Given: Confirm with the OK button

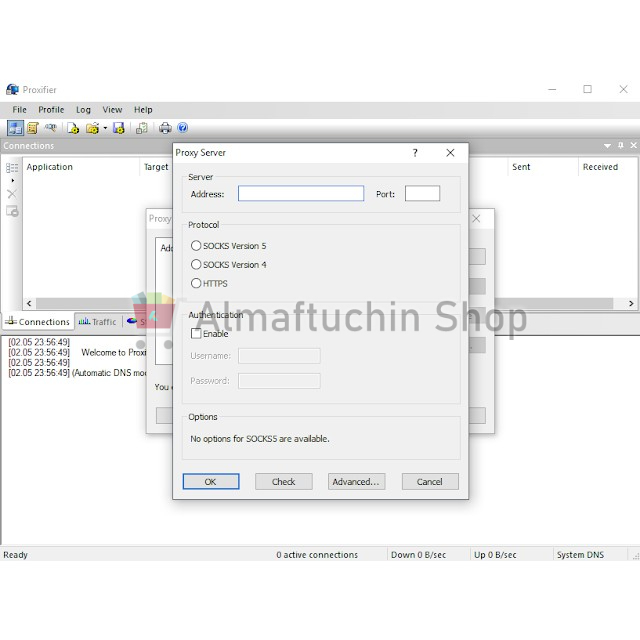Looking at the screenshot, I should [211, 482].
